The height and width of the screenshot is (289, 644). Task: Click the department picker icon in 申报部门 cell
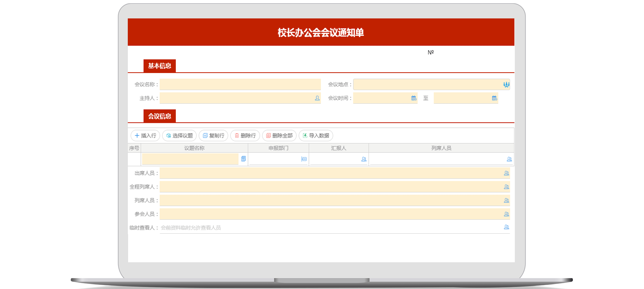point(304,159)
